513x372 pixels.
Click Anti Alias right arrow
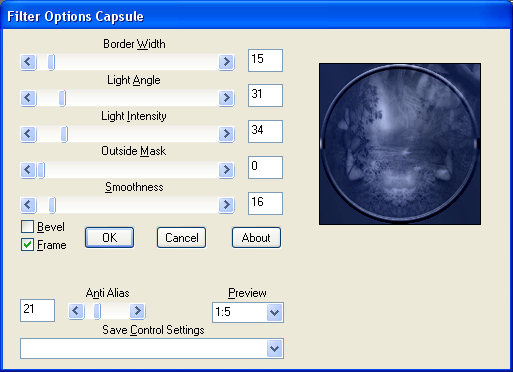coord(137,311)
